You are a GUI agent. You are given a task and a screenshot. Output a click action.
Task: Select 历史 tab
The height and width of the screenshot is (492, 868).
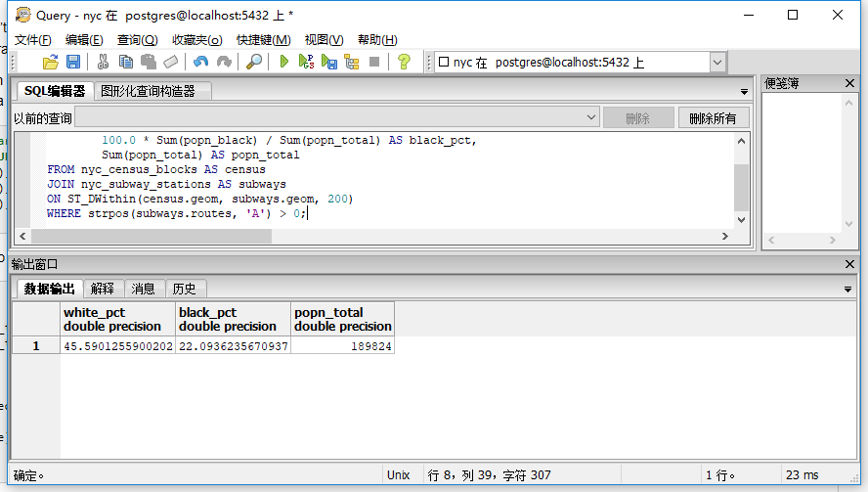click(184, 289)
